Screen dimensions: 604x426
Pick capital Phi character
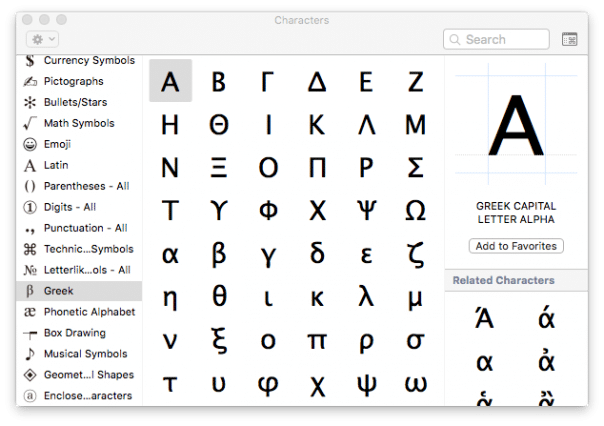coord(268,210)
